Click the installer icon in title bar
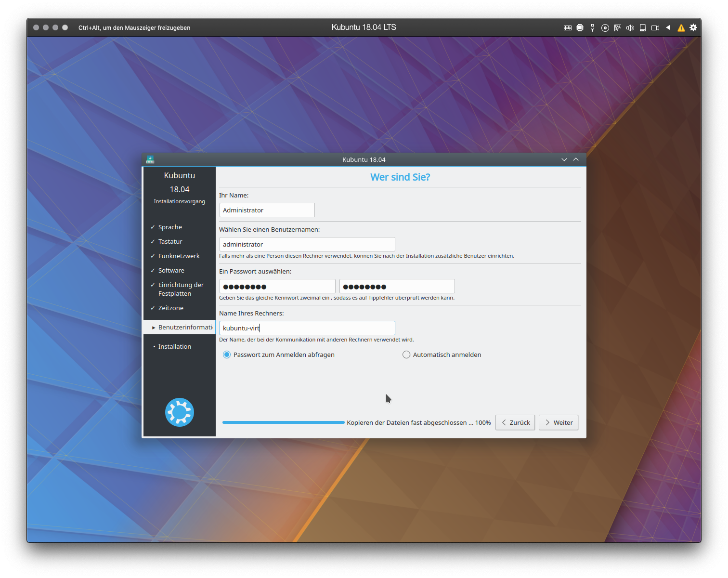The height and width of the screenshot is (578, 728). (150, 159)
